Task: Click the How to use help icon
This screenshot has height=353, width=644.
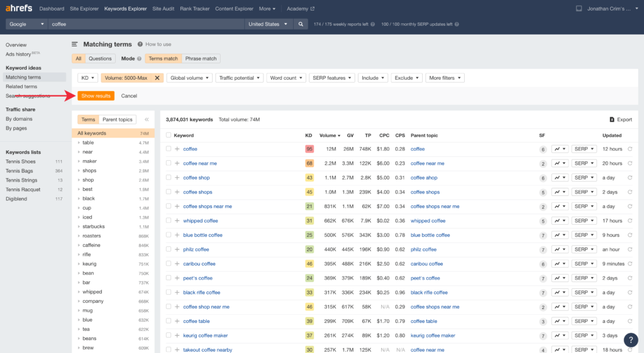Action: tap(140, 44)
